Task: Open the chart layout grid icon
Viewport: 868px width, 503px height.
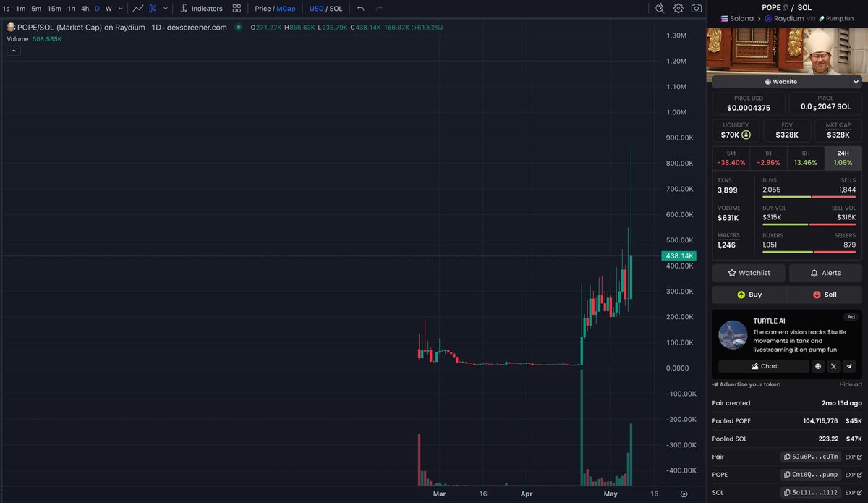Action: coord(237,9)
